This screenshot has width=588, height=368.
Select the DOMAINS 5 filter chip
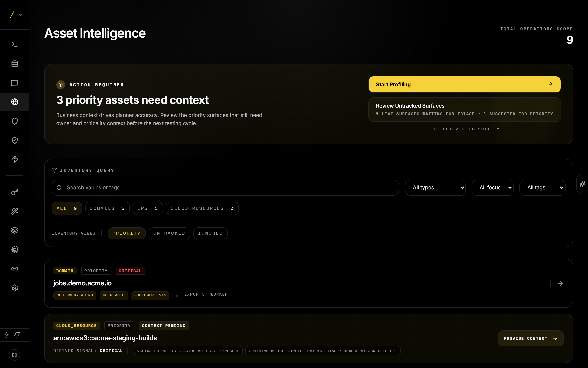[107, 208]
